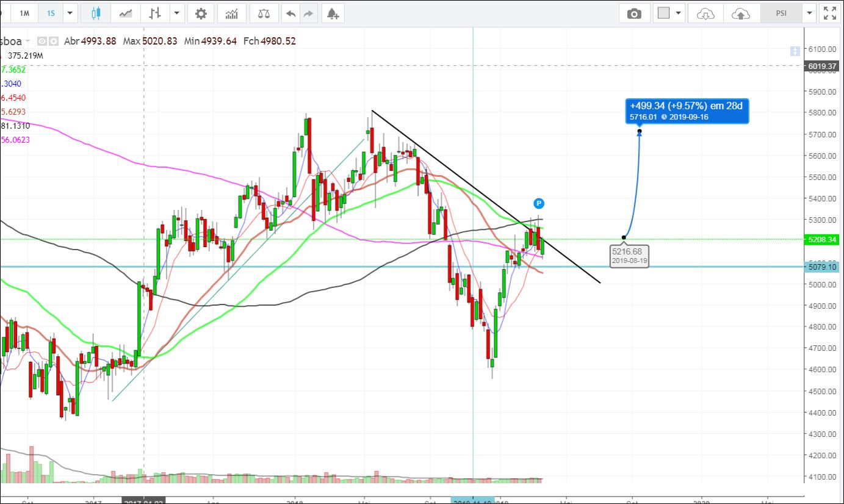Viewport: 844px width, 504px height.
Task: Click the red 5.6293 indicator value
Action: [x=13, y=112]
